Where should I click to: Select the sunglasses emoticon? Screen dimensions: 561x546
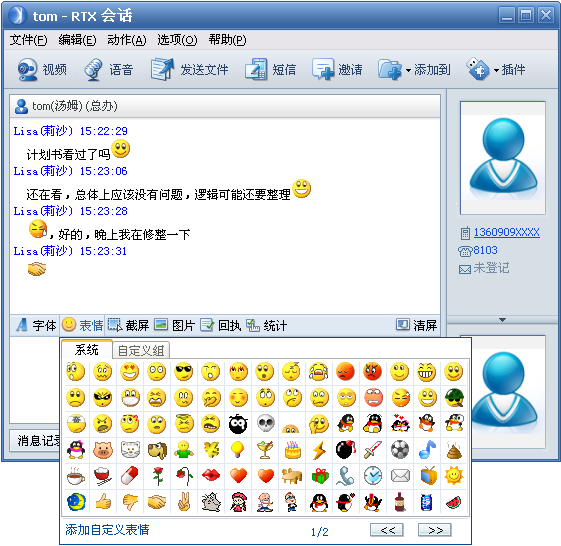pyautogui.click(x=184, y=372)
